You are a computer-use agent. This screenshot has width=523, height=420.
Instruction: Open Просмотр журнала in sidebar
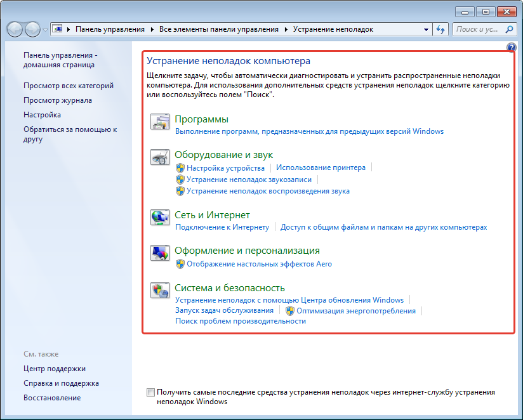(58, 100)
